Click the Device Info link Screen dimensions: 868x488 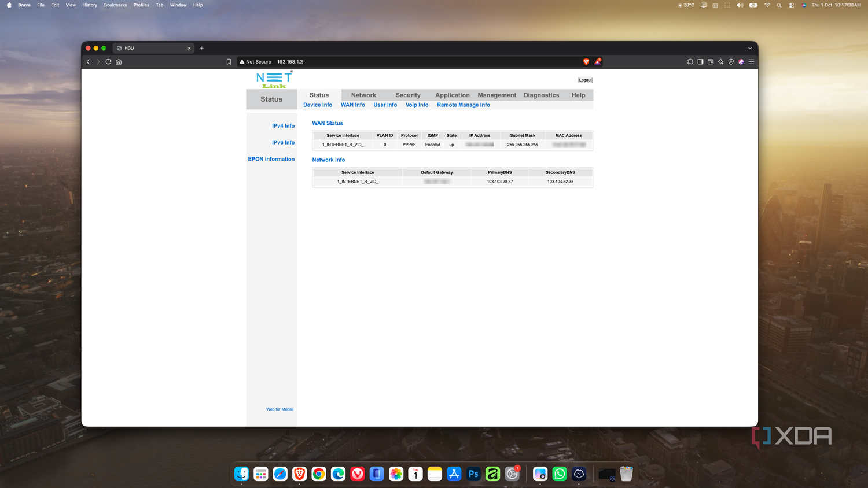click(318, 105)
